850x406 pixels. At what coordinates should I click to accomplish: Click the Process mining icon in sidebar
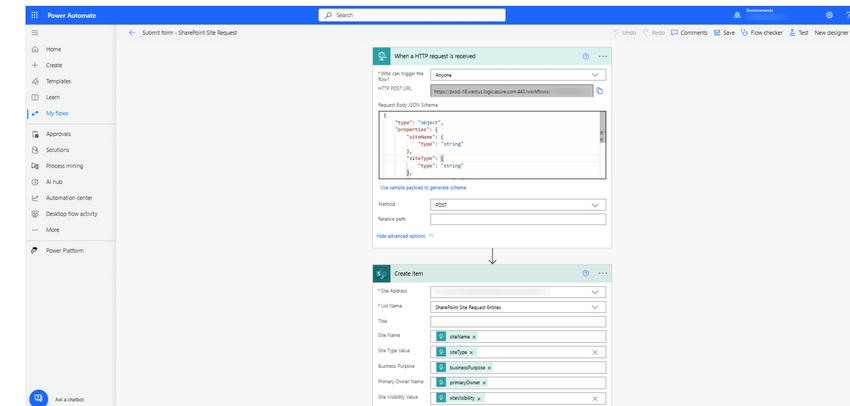coord(35,166)
